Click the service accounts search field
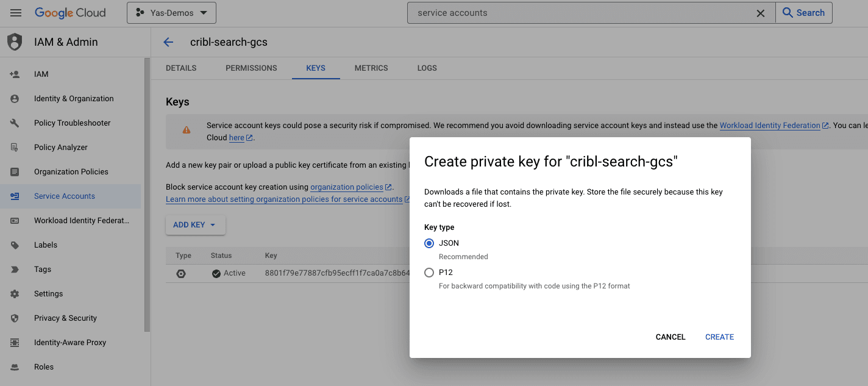 coord(579,13)
